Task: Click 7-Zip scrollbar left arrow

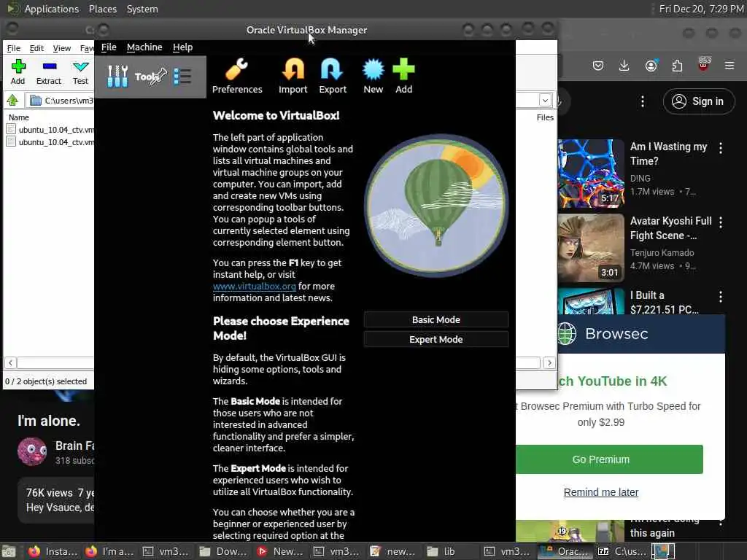Action: coord(10,363)
